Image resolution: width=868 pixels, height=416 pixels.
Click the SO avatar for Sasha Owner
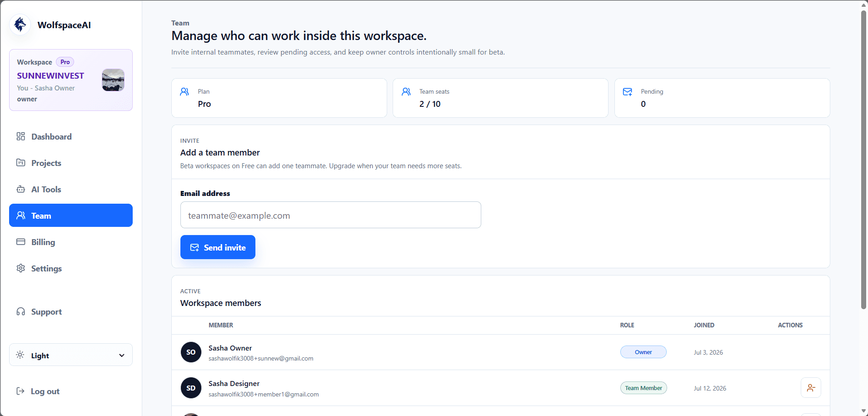click(191, 352)
